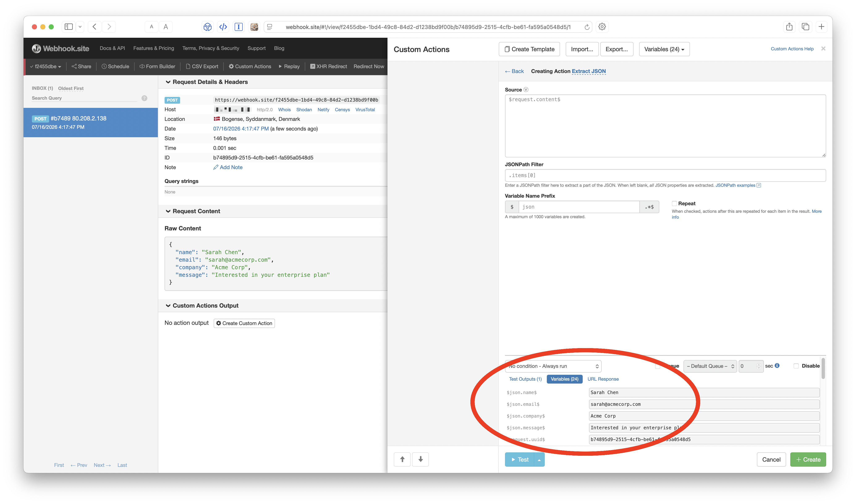The width and height of the screenshot is (856, 504).
Task: Open the Safari sidebar chevron dropdown
Action: (80, 26)
